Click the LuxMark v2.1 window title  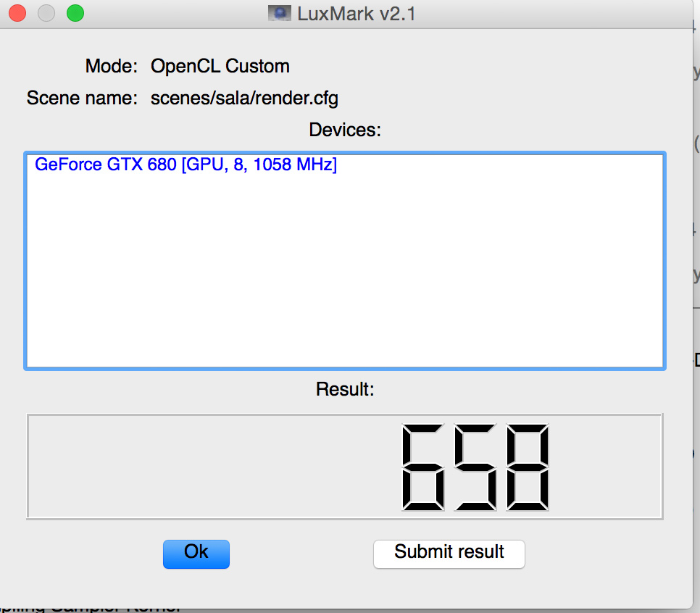[357, 14]
